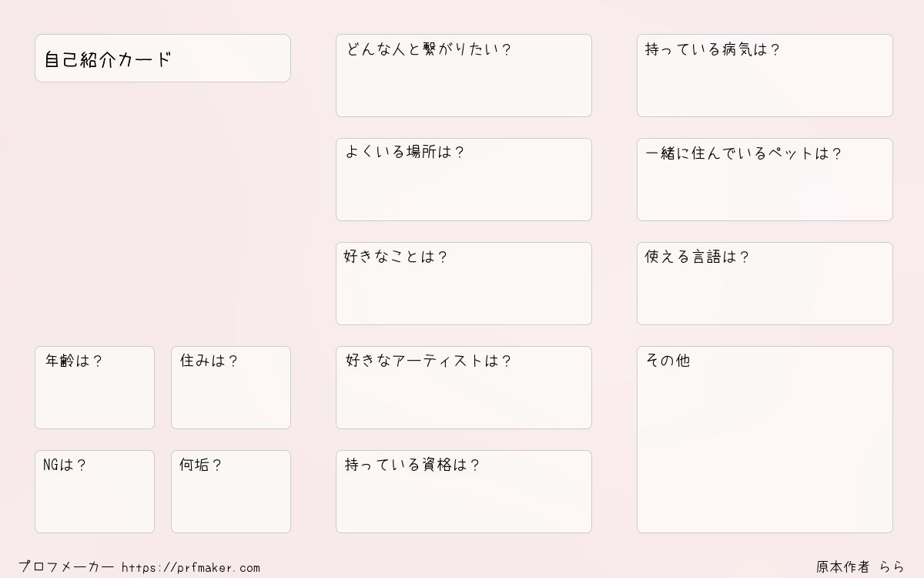
Task: Select the 年齢は? field
Action: click(x=95, y=388)
